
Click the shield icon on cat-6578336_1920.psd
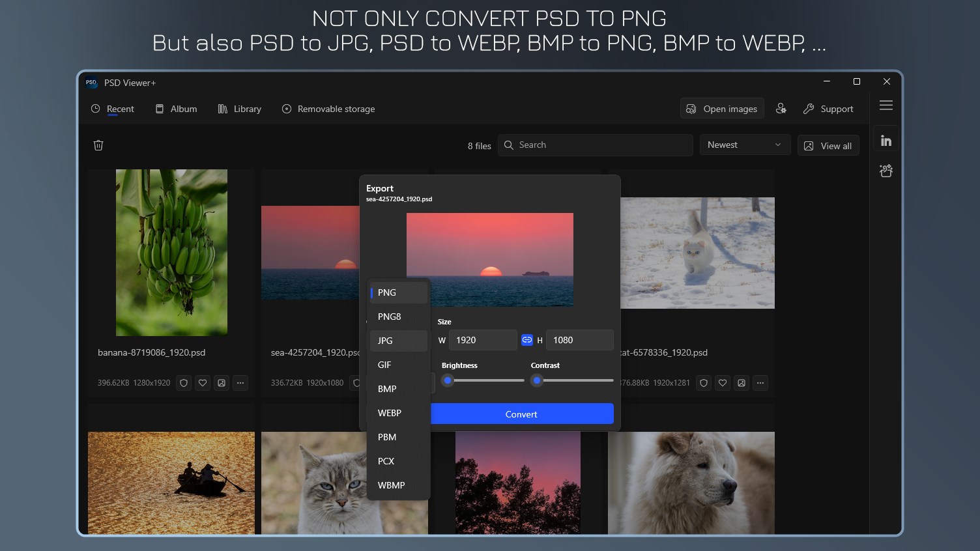pos(704,383)
